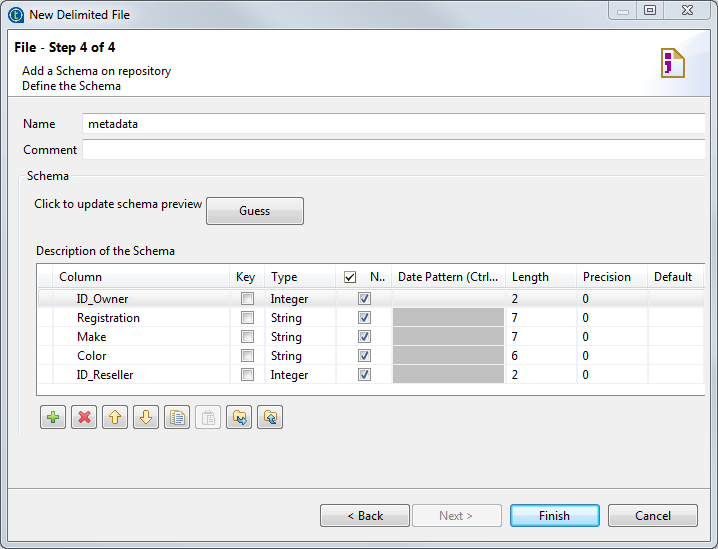Click the import schema folder icon
This screenshot has width=718, height=549.
tap(239, 417)
